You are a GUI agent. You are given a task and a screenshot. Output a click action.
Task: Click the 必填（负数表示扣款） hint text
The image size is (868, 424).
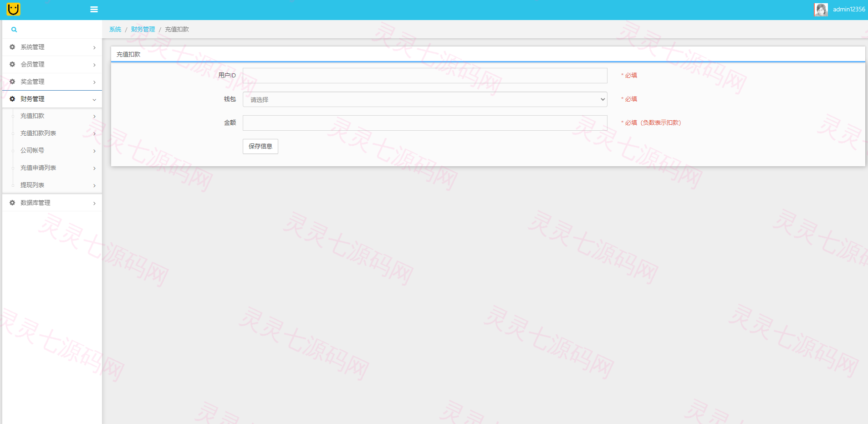[651, 123]
